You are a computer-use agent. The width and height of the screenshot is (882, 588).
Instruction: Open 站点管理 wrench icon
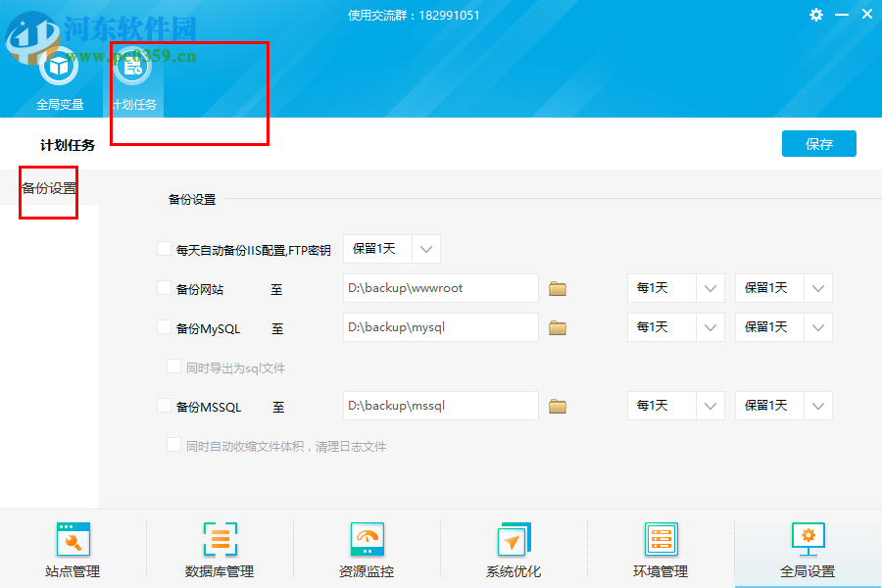pos(73,539)
